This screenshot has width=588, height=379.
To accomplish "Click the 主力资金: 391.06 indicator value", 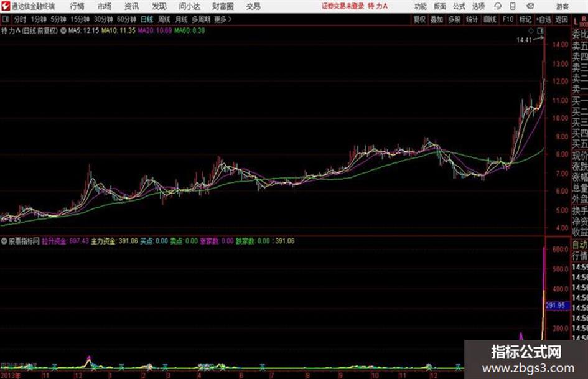I will coord(114,241).
